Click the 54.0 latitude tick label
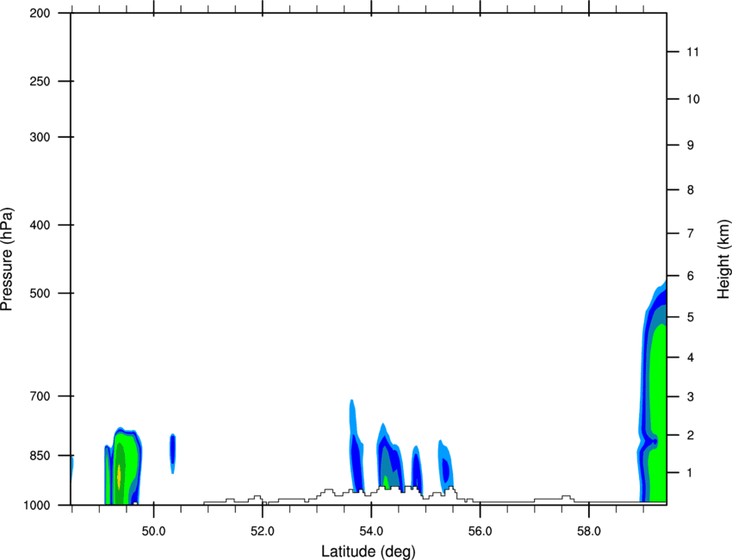Viewport: 732px width, 560px height. pos(371,532)
